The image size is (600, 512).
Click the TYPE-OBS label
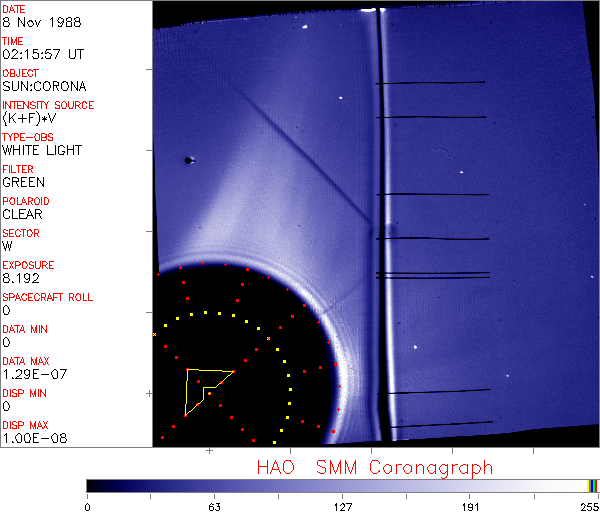28,137
